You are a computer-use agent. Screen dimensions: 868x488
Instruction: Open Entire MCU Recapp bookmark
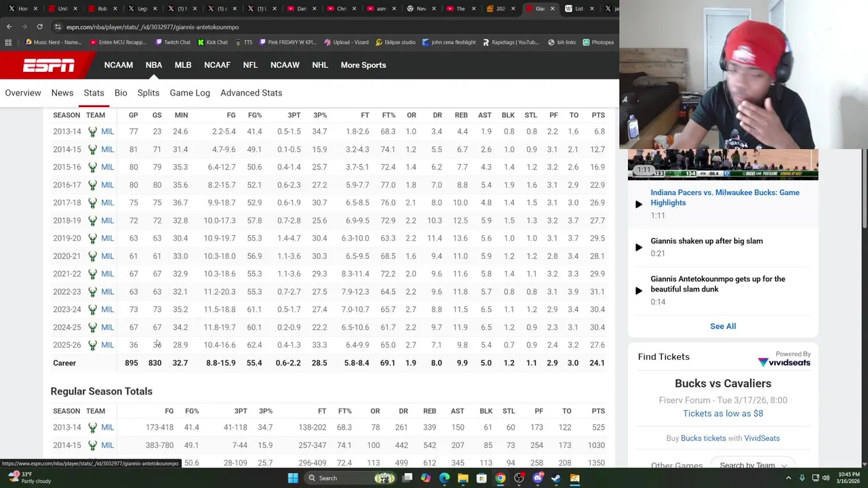click(x=117, y=42)
